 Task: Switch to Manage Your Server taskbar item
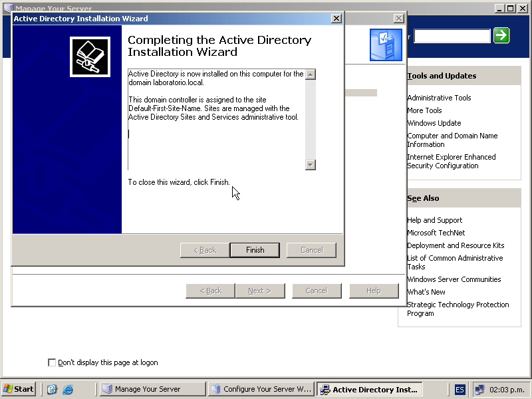(x=152, y=389)
